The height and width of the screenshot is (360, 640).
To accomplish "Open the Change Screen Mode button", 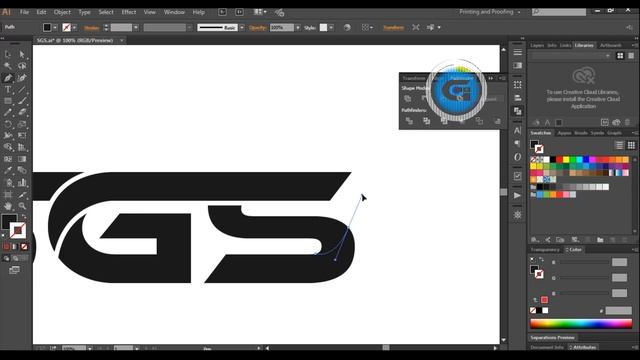I will coord(14,270).
